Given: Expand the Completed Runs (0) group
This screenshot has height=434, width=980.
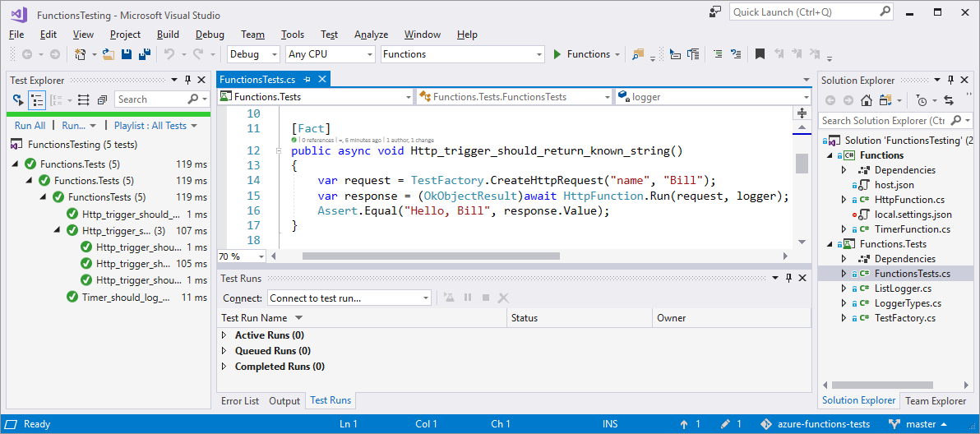Looking at the screenshot, I should [x=224, y=367].
